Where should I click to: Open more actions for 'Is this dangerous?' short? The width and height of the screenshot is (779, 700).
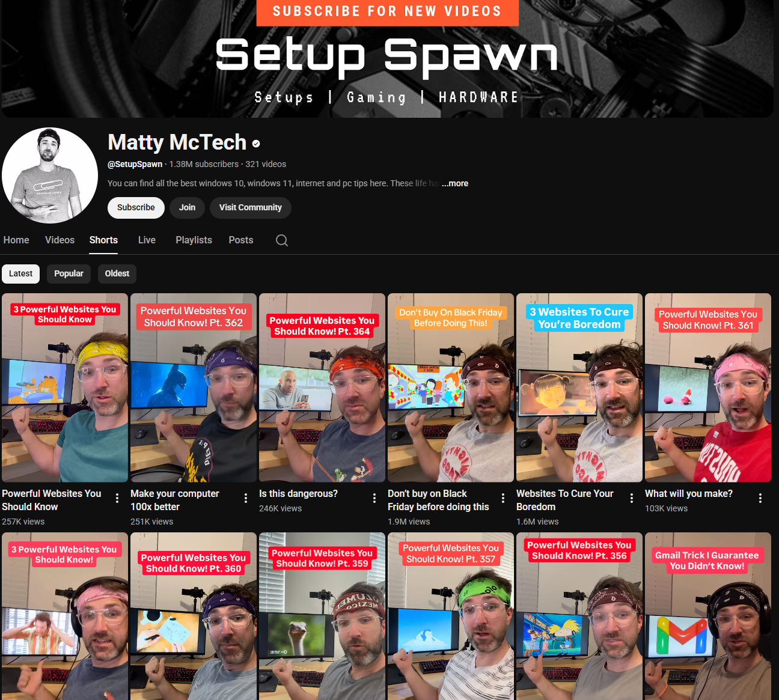374,498
